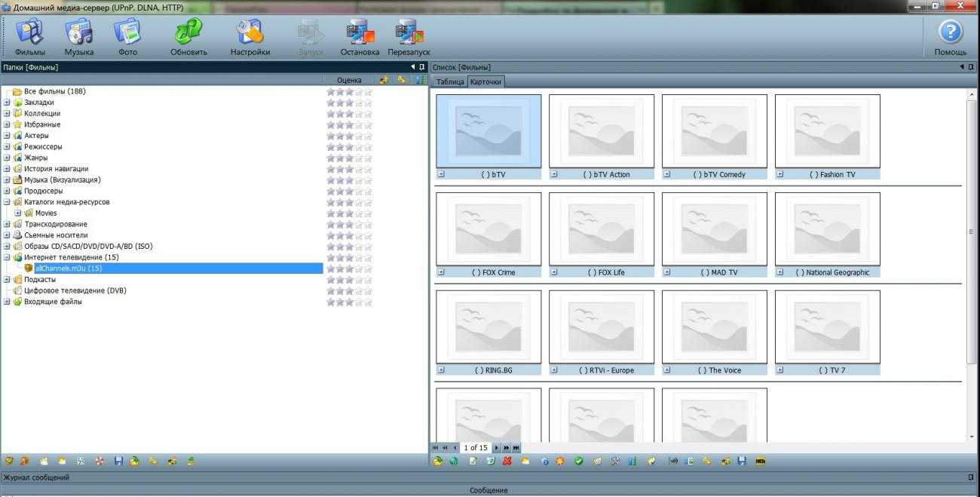Collapse Каталоги медиа-ресурсов node
The image size is (980, 497).
[x=7, y=202]
